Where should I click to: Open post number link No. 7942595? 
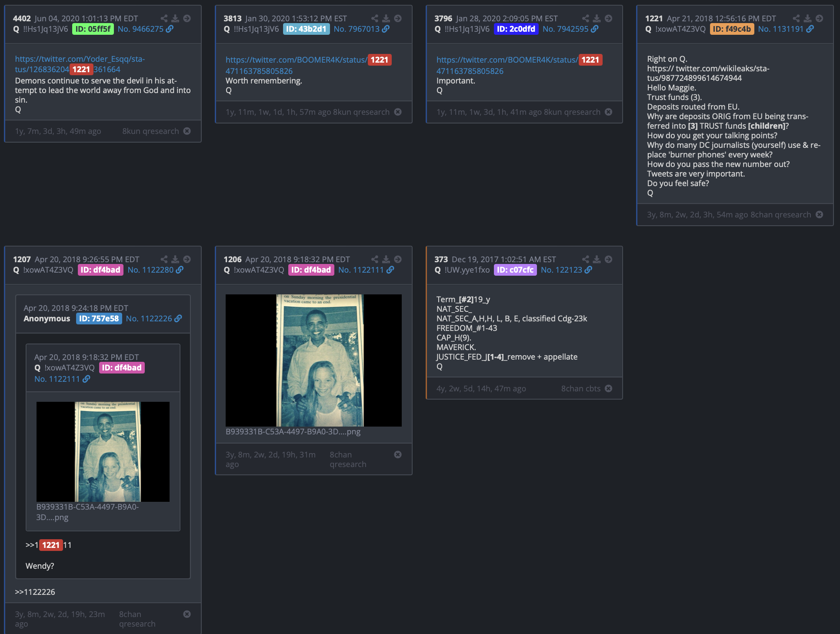pyautogui.click(x=565, y=29)
